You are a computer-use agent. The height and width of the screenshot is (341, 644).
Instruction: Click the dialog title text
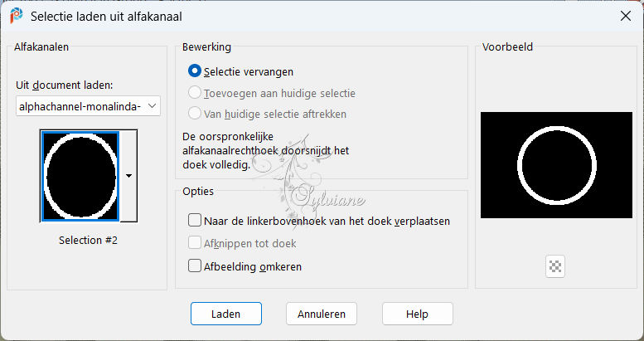(106, 17)
